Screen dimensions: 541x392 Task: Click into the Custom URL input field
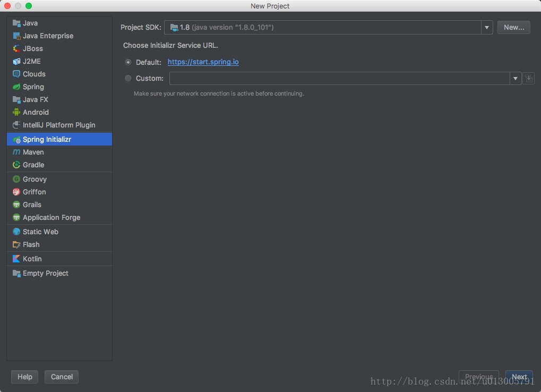click(339, 78)
